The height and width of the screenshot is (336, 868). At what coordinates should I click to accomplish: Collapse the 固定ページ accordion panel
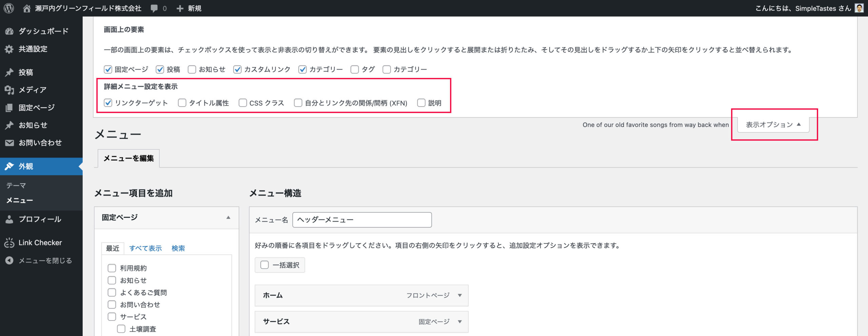[x=229, y=217]
